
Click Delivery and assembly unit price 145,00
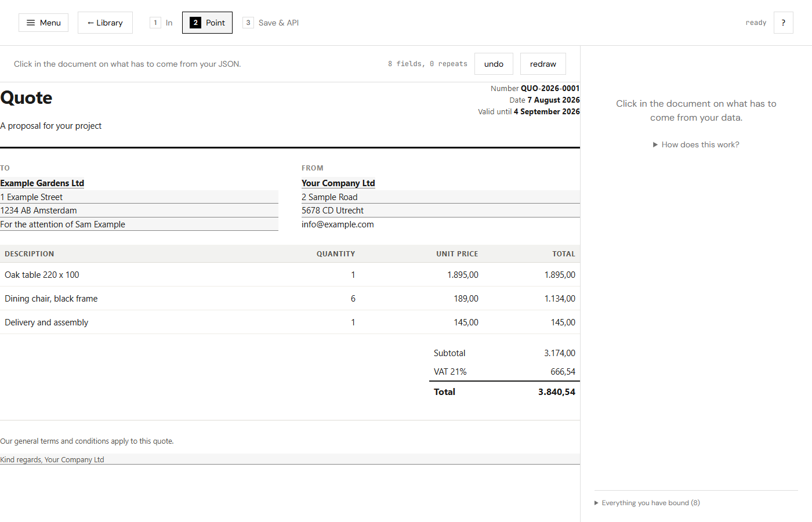[x=466, y=322]
